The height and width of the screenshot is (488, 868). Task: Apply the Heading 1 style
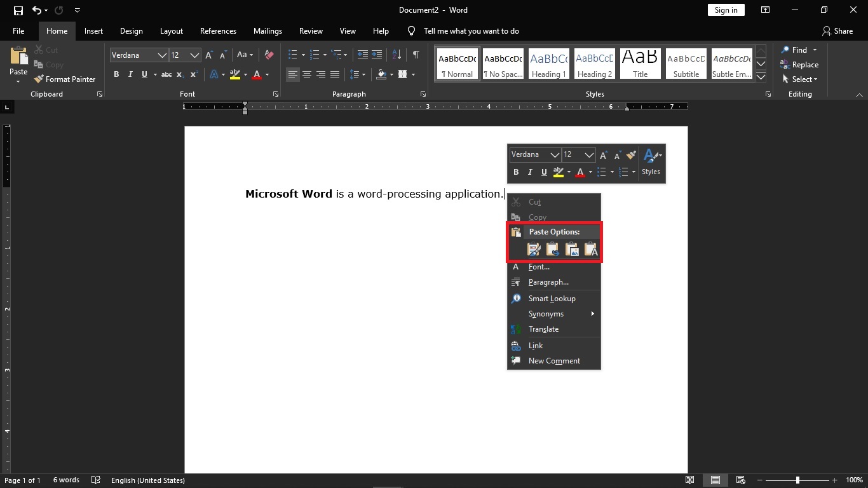pos(549,64)
